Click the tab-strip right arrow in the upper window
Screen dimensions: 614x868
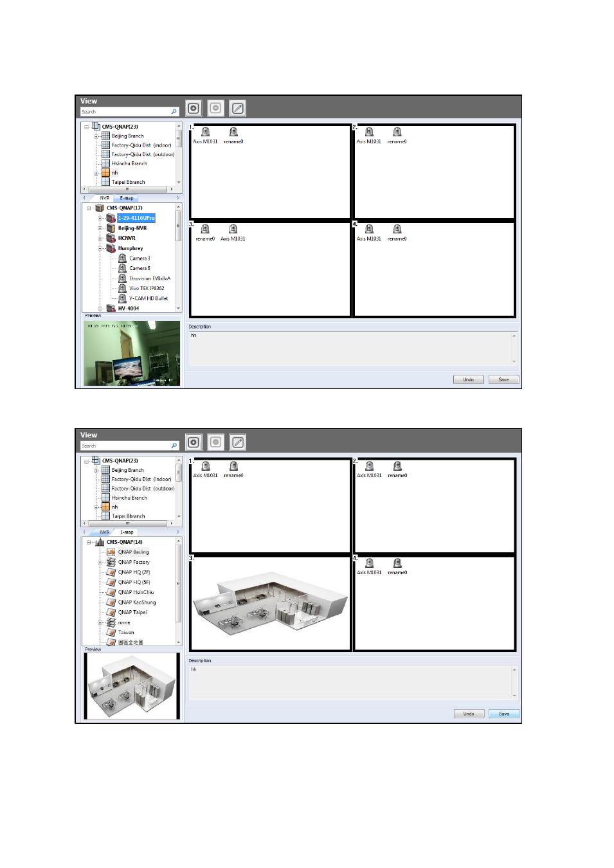(178, 198)
